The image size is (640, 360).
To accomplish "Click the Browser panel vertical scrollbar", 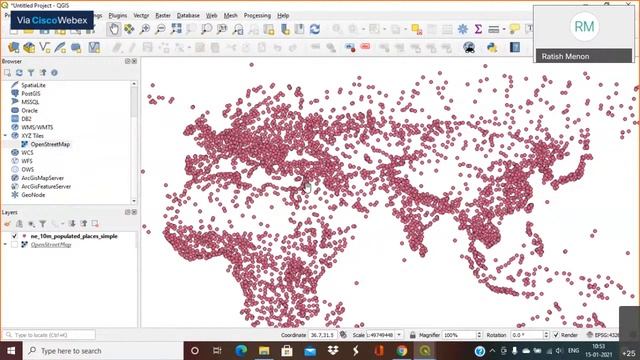I will (133, 142).
